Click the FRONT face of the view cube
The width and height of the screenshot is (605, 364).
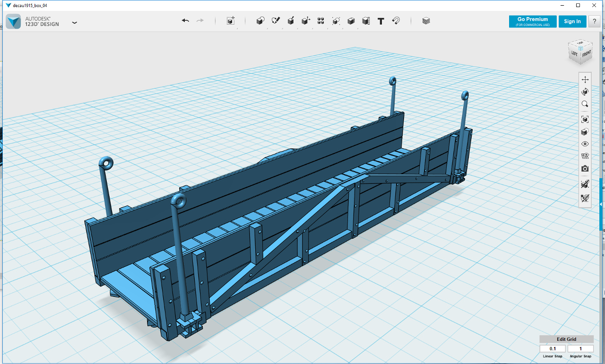(x=587, y=54)
